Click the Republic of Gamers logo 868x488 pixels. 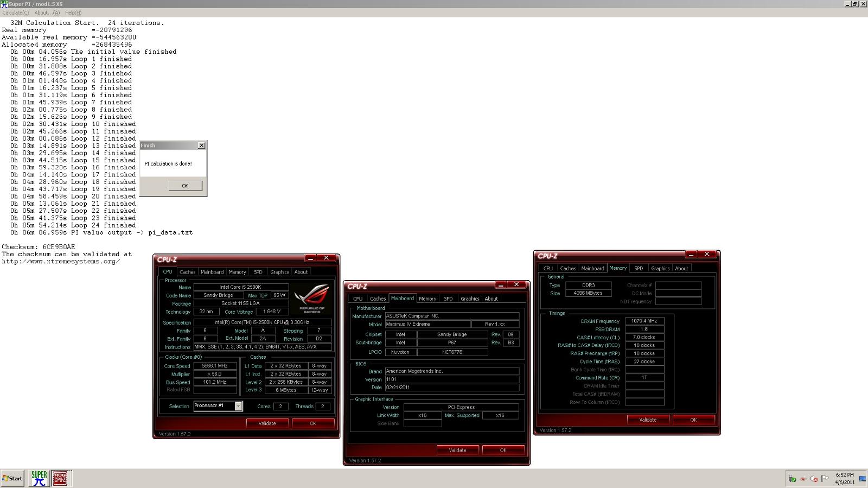pyautogui.click(x=312, y=298)
